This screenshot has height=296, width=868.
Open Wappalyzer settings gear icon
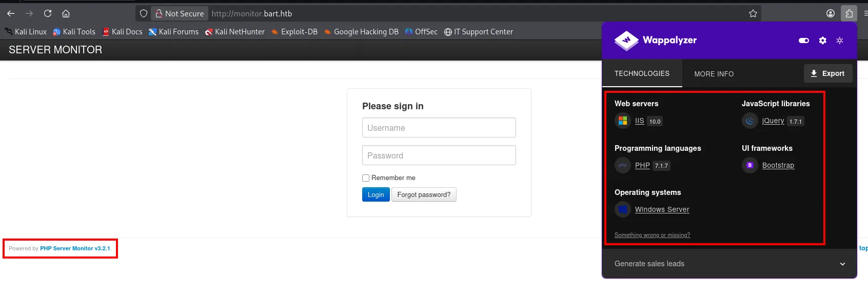pyautogui.click(x=823, y=40)
